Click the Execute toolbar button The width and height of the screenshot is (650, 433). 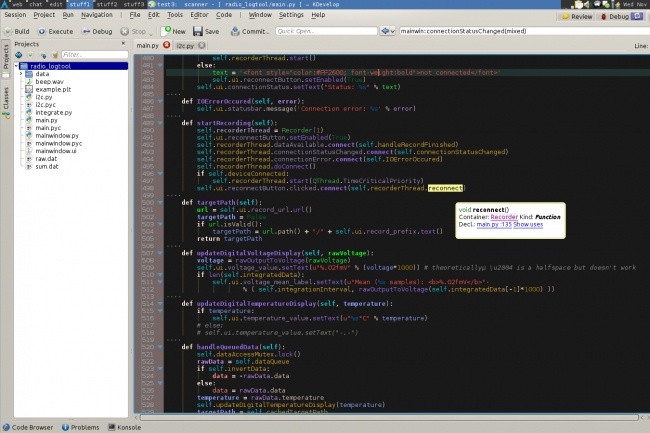56,31
